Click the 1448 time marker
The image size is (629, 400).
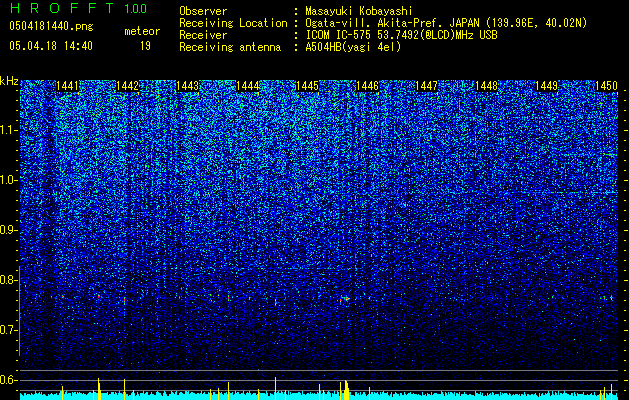(x=487, y=86)
